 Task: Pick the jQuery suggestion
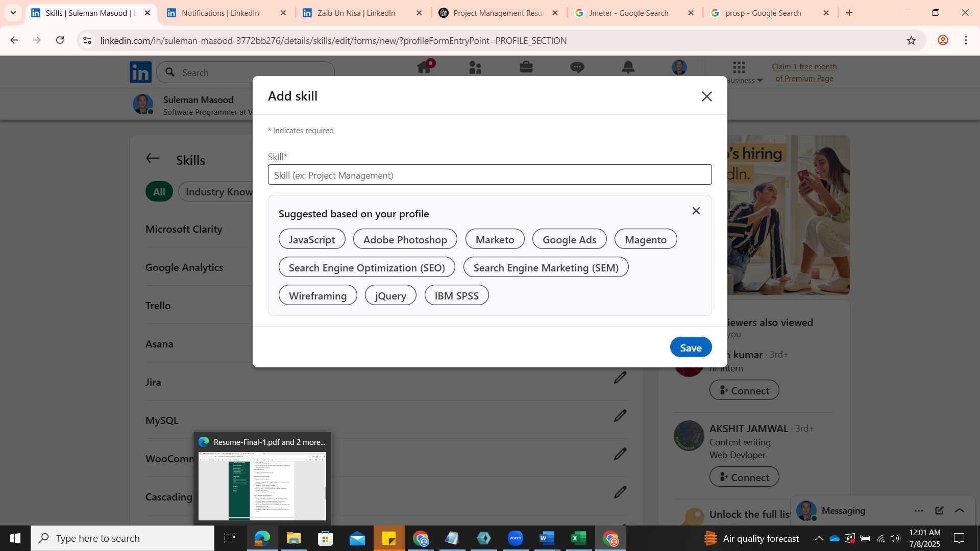coord(390,295)
